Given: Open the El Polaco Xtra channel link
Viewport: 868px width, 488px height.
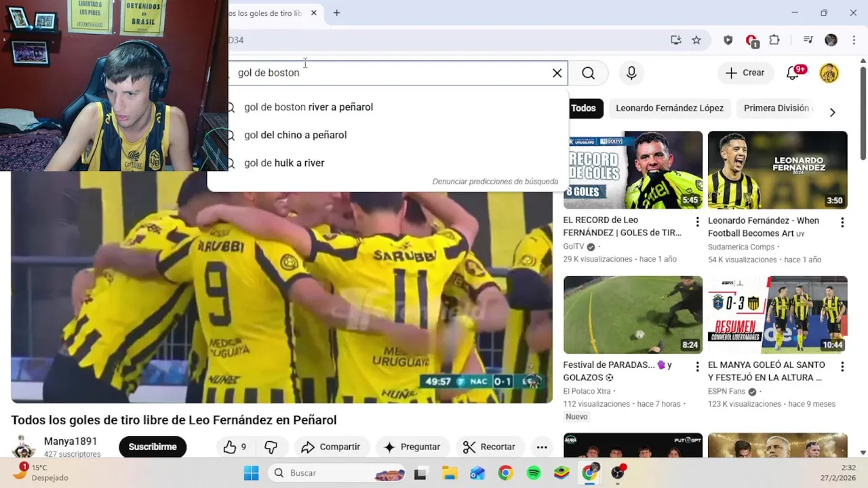Looking at the screenshot, I should (587, 391).
